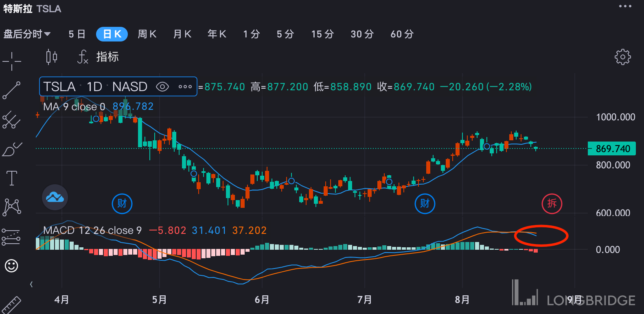The image size is (644, 314).
Task: Click the 8月 date axis label
Action: (x=462, y=300)
